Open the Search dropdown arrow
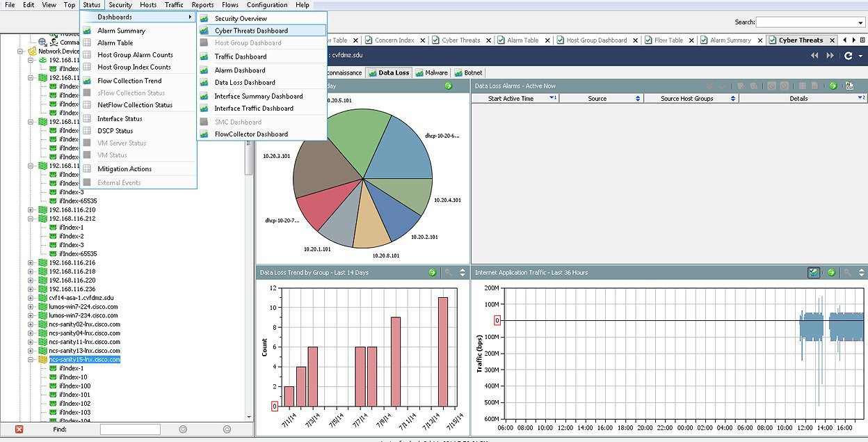 pyautogui.click(x=862, y=22)
